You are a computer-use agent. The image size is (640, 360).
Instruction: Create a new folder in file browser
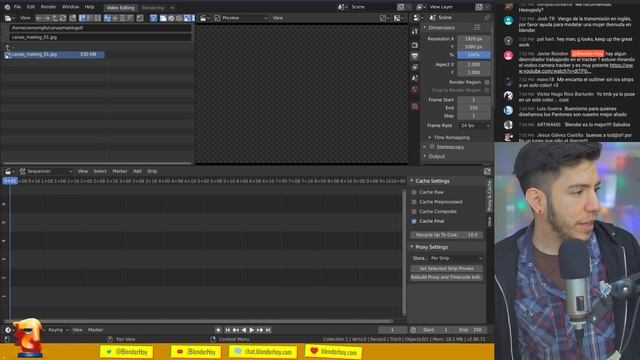(73, 18)
